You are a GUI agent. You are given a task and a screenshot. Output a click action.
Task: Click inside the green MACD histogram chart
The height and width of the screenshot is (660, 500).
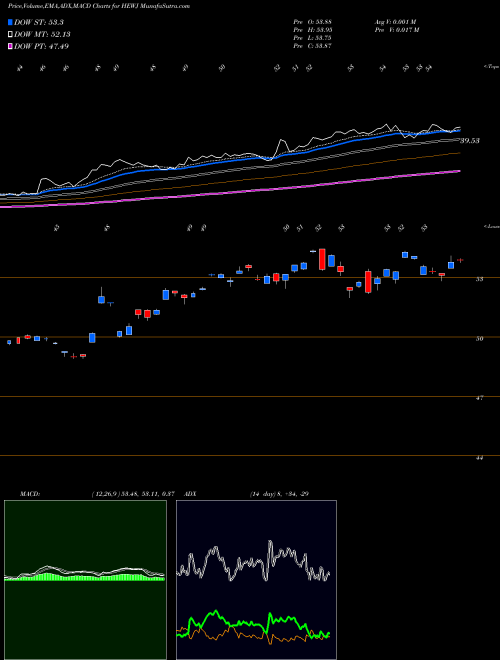85,580
